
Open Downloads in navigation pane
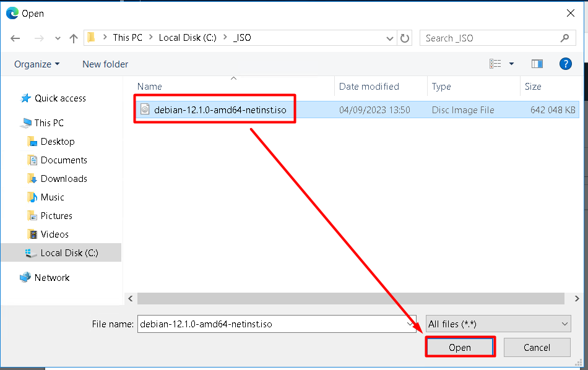pyautogui.click(x=64, y=179)
